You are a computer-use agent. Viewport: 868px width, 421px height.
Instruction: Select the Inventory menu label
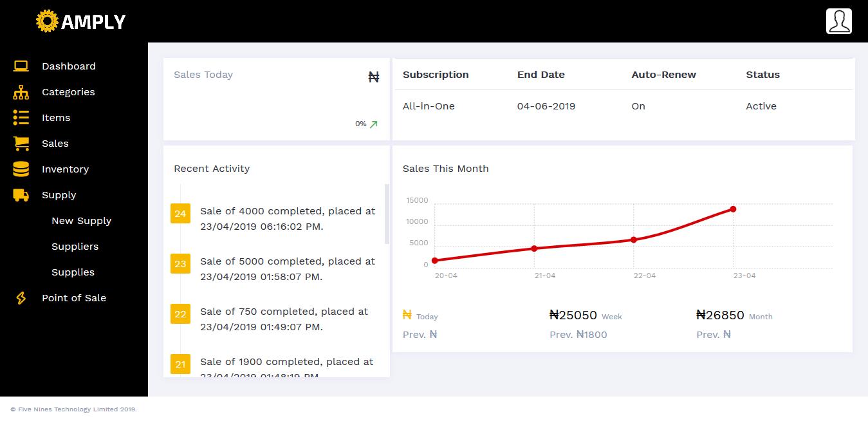(65, 169)
